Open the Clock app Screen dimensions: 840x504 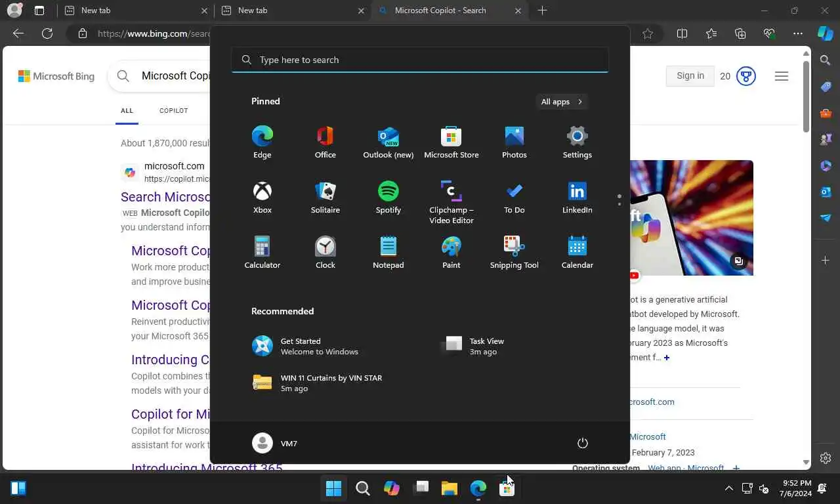tap(325, 253)
